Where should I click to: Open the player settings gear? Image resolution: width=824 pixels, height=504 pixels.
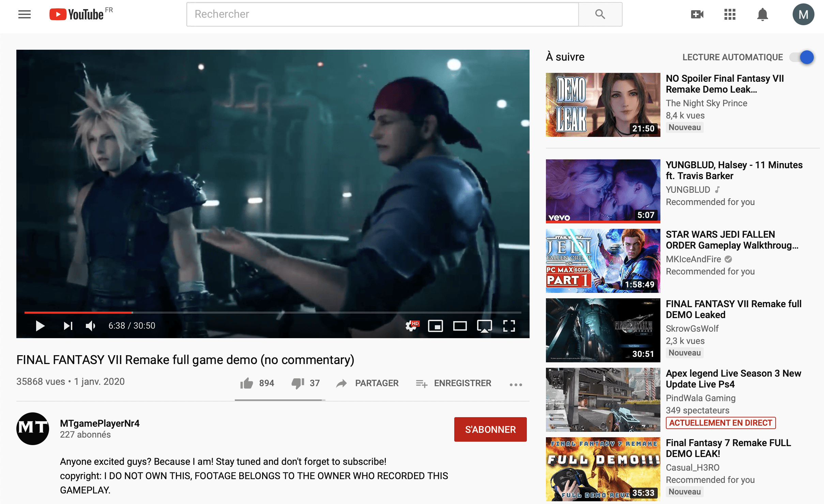click(411, 326)
